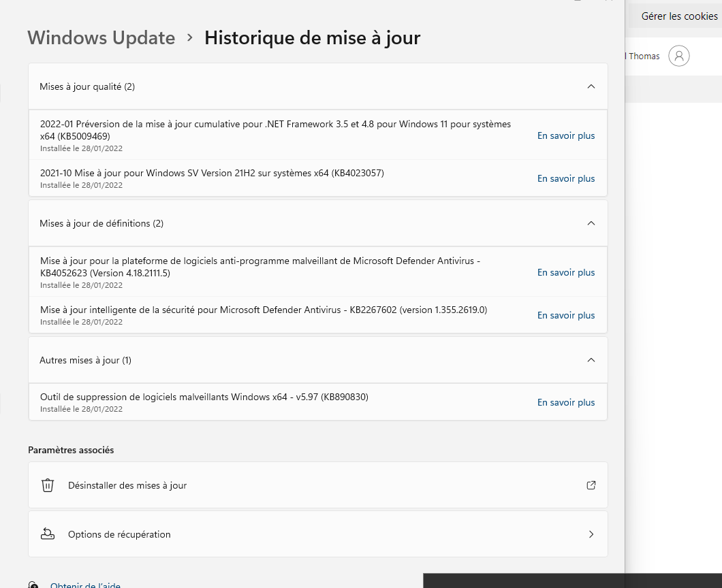The image size is (722, 588).
Task: Click the chevron arrow on Options de récupération
Action: [591, 534]
